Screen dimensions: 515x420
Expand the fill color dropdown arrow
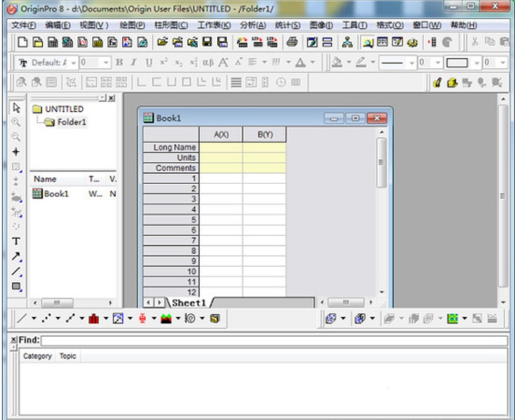pyautogui.click(x=349, y=62)
